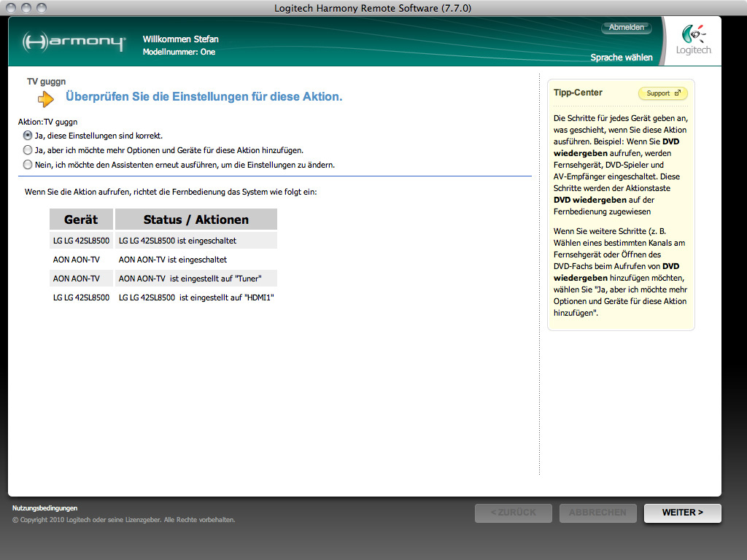Click the 'Überprüfen Sie die Einstellungen' heading
Viewport: 747px width, 560px height.
click(x=204, y=97)
